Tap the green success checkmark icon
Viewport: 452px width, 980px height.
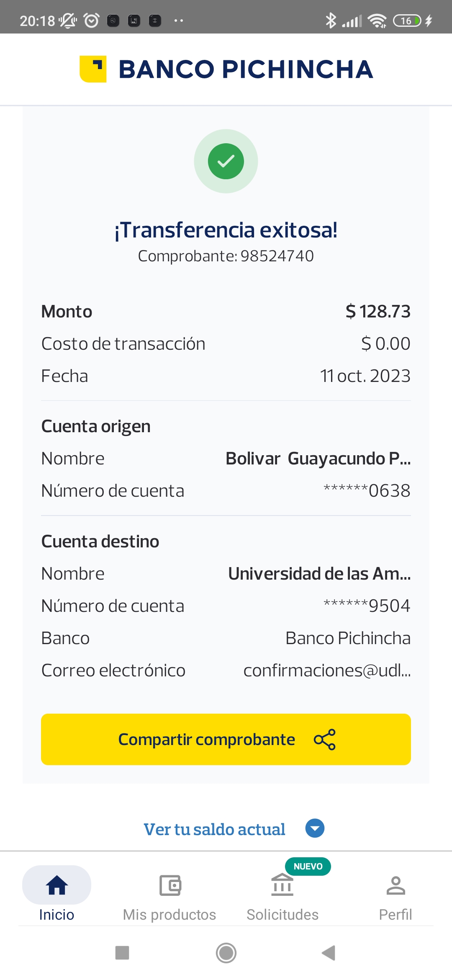tap(226, 161)
